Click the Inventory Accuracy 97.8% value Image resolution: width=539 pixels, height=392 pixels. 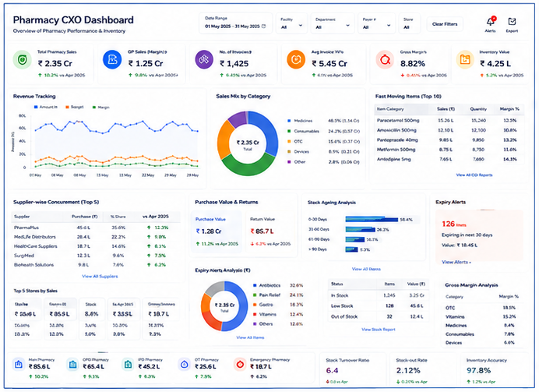[478, 371]
